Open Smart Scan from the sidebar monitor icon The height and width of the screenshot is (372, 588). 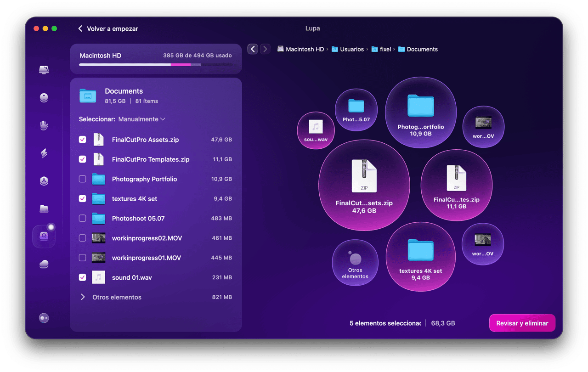point(44,70)
